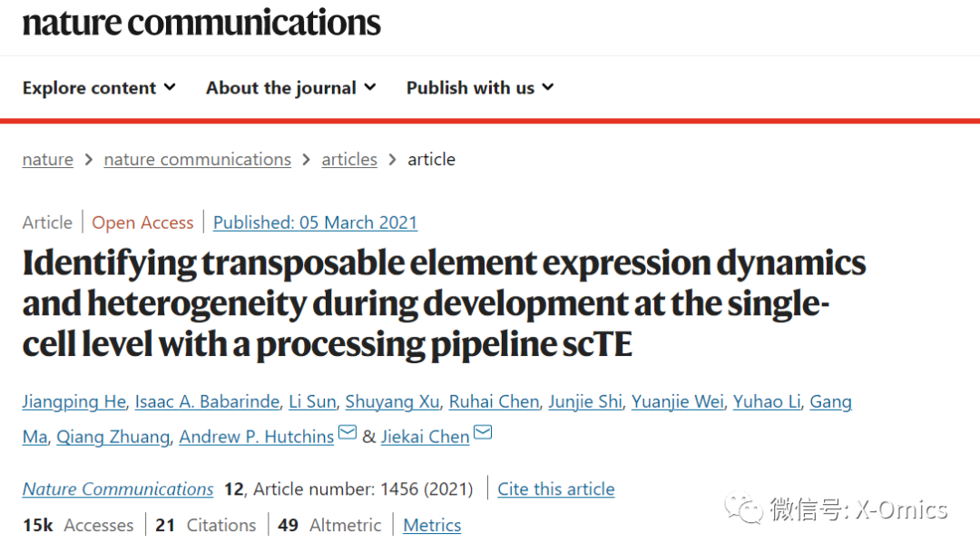980x553 pixels.
Task: Click the nature communications logo
Action: point(201,24)
